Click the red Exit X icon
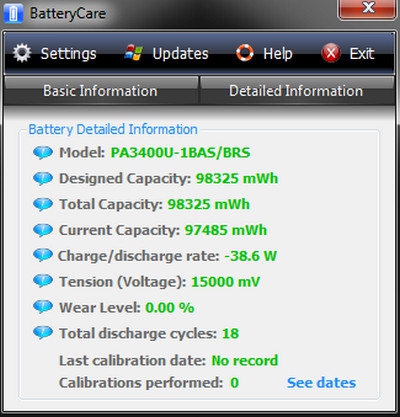This screenshot has width=400, height=417. click(331, 53)
